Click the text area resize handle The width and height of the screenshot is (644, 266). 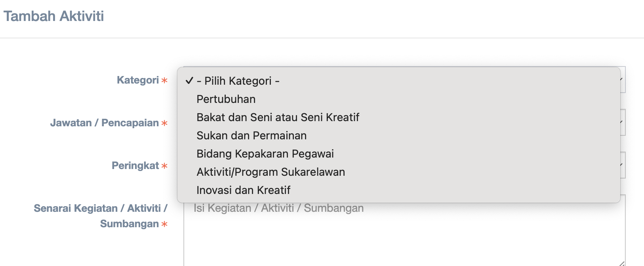point(622,263)
